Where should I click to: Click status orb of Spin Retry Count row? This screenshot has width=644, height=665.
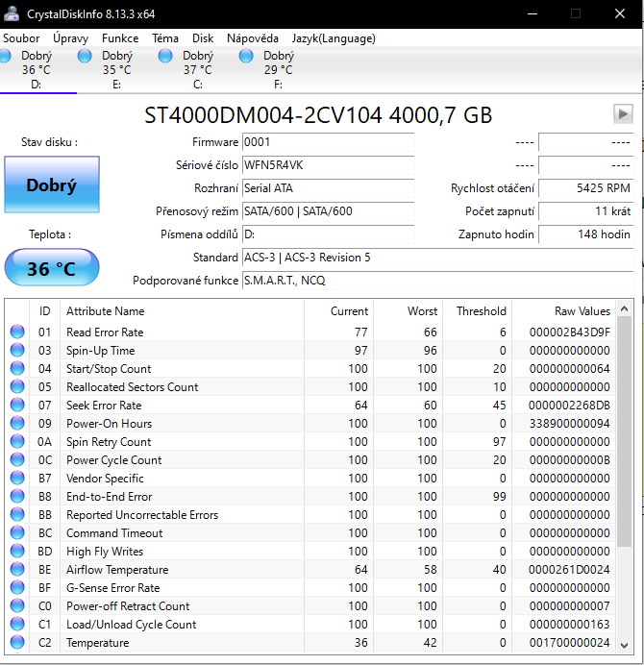click(x=17, y=441)
